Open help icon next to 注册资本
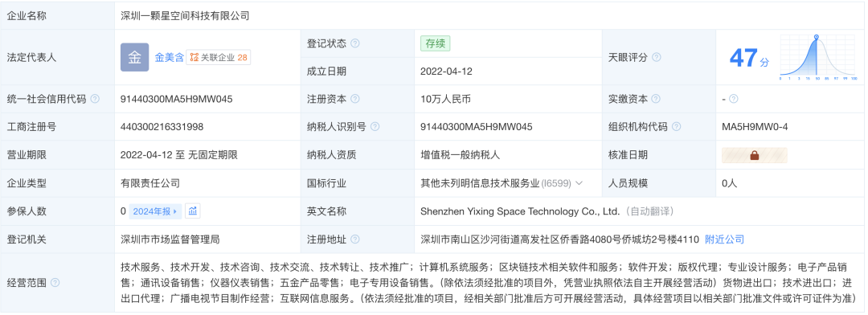The image size is (868, 315). (355, 99)
